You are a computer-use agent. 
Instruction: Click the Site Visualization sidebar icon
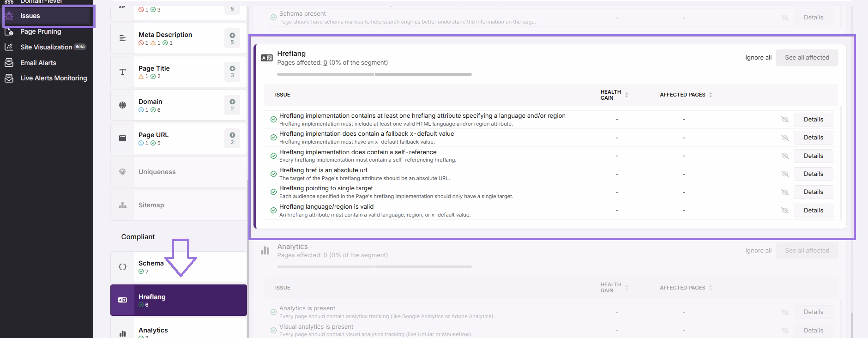click(x=9, y=47)
